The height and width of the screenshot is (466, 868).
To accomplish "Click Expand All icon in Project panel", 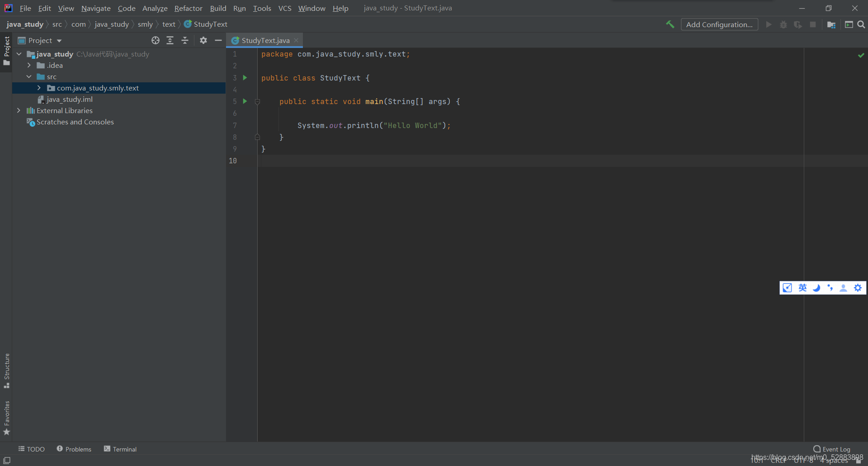I will (170, 40).
